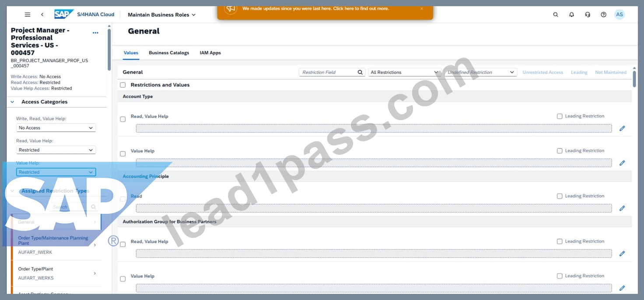Viewport: 644px width, 300px height.
Task: Switch to the IAM Apps tab
Action: (x=210, y=53)
